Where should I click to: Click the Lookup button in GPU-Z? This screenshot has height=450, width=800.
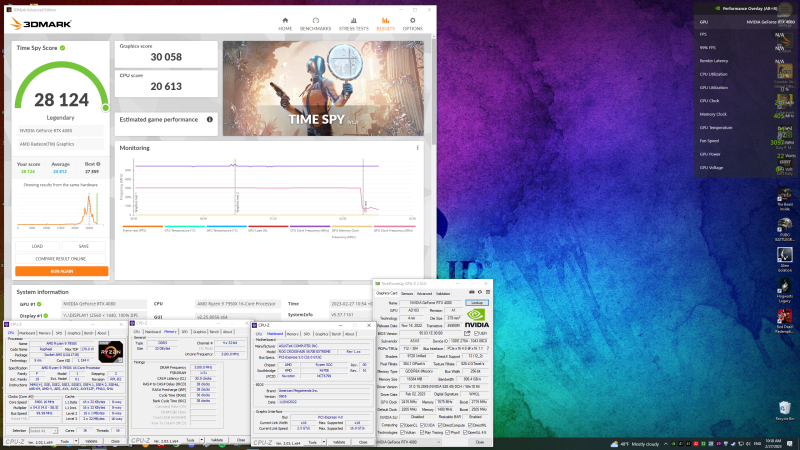tap(477, 303)
